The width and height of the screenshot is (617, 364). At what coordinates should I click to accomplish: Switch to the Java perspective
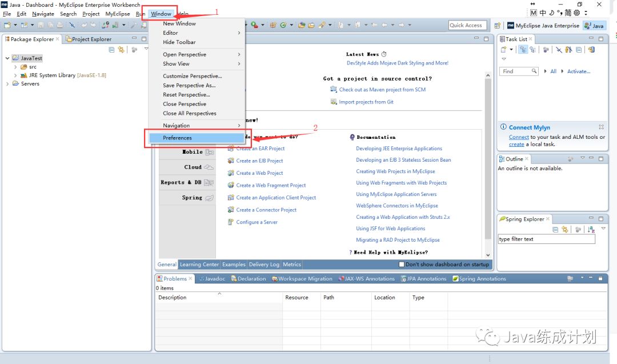594,26
